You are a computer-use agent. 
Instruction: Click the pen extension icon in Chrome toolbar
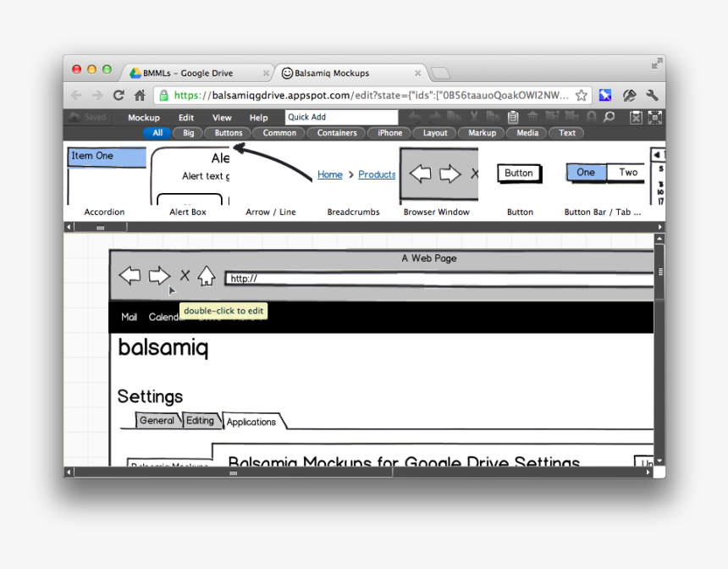click(x=629, y=95)
